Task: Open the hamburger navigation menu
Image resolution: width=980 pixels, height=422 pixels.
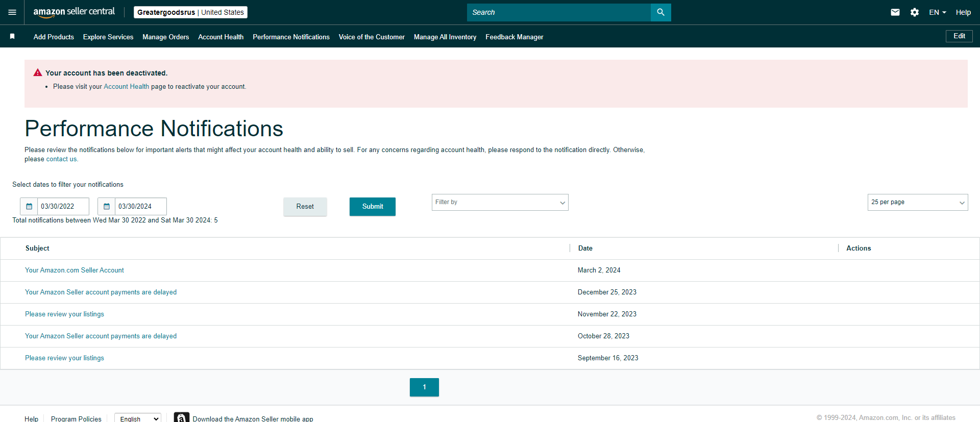Action: pos(12,12)
